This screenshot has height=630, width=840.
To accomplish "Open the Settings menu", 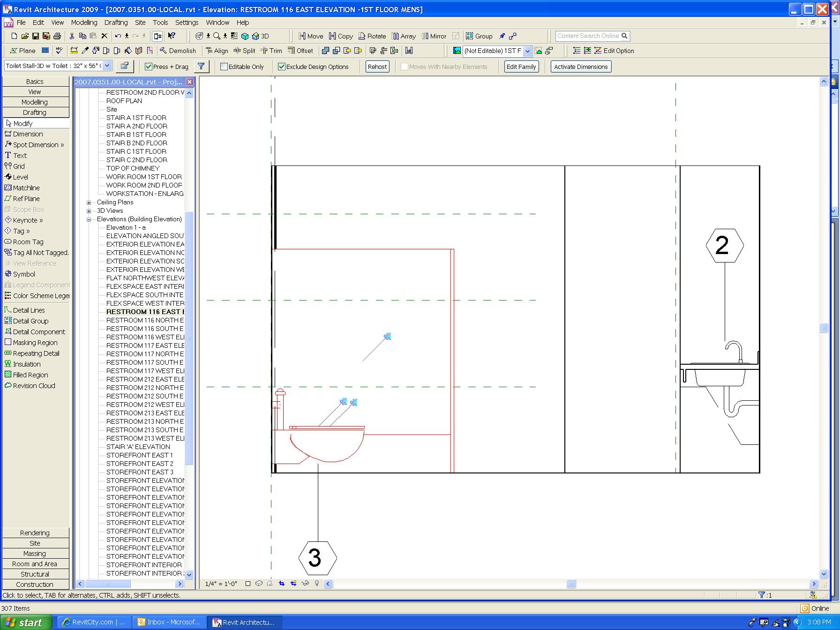I will [187, 22].
